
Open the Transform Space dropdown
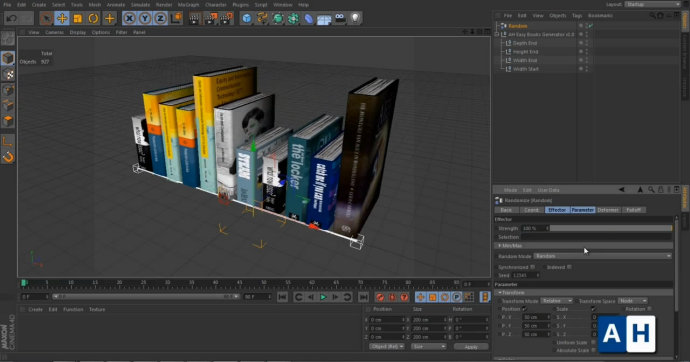632,301
